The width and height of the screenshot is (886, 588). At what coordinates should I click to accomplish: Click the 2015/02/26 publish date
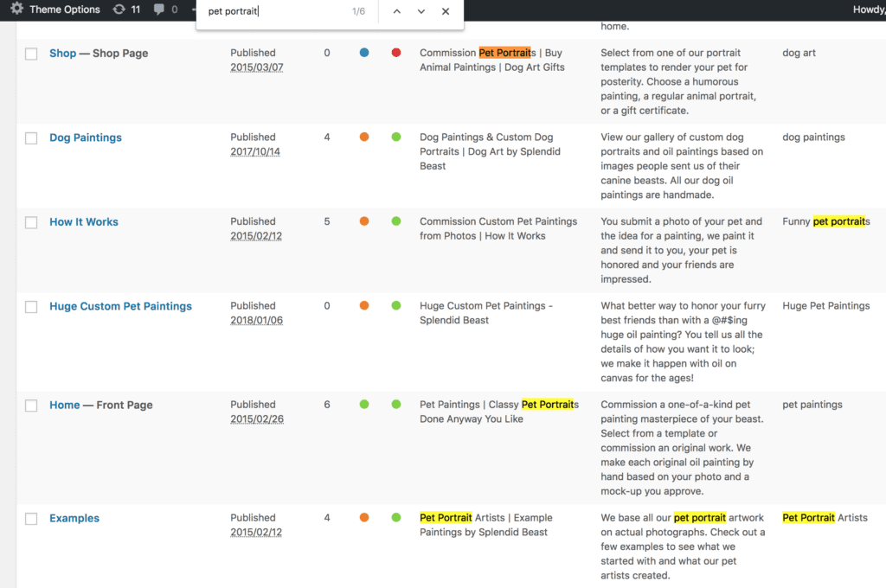click(x=256, y=419)
